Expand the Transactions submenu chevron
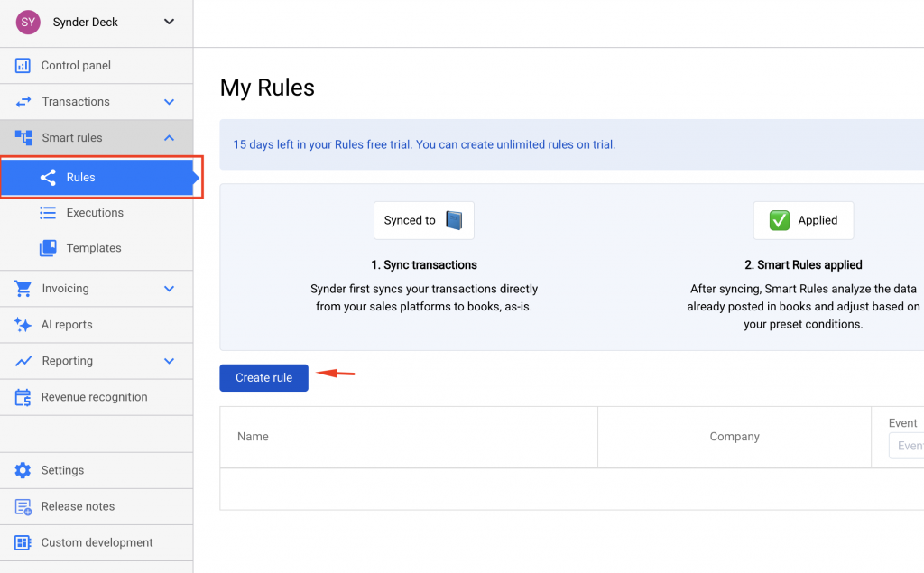Image resolution: width=924 pixels, height=573 pixels. click(169, 102)
